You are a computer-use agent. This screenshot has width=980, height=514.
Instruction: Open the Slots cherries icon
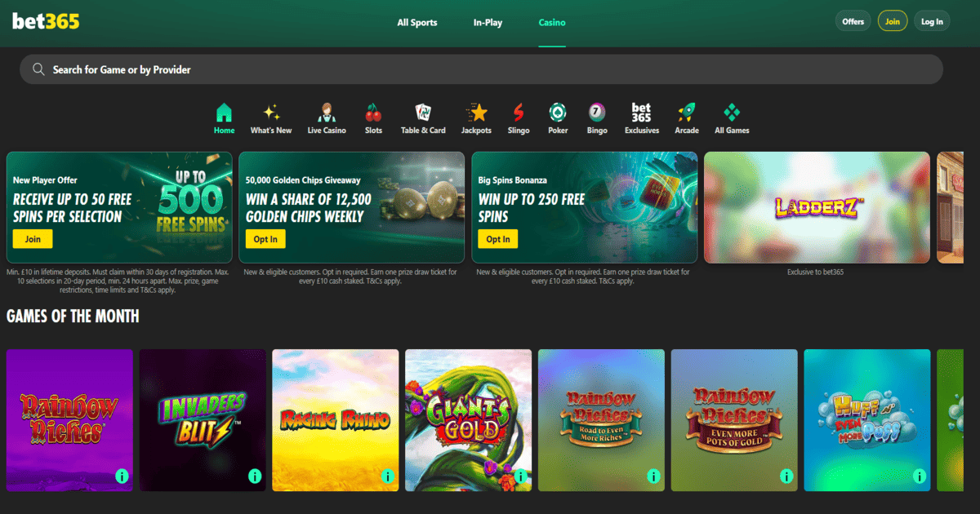(373, 113)
